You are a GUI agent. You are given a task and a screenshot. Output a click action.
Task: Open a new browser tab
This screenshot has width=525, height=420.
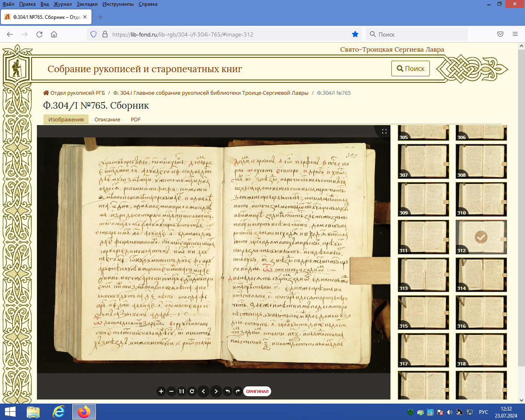pyautogui.click(x=100, y=17)
